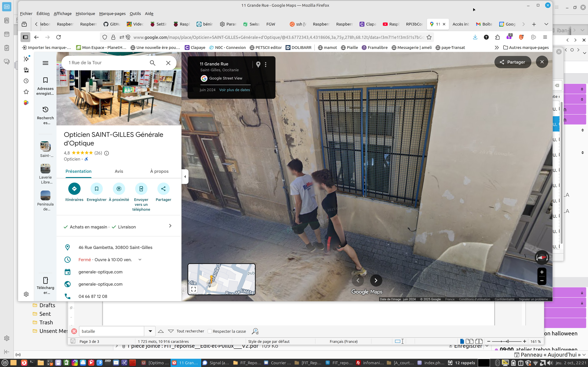Click the search magnifier in Maps box
The image size is (588, 367).
[152, 63]
